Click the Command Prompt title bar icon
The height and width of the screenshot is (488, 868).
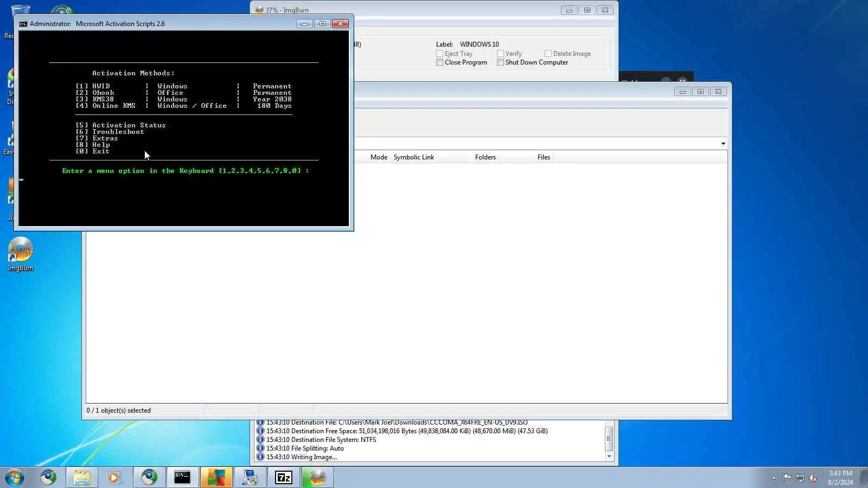23,24
